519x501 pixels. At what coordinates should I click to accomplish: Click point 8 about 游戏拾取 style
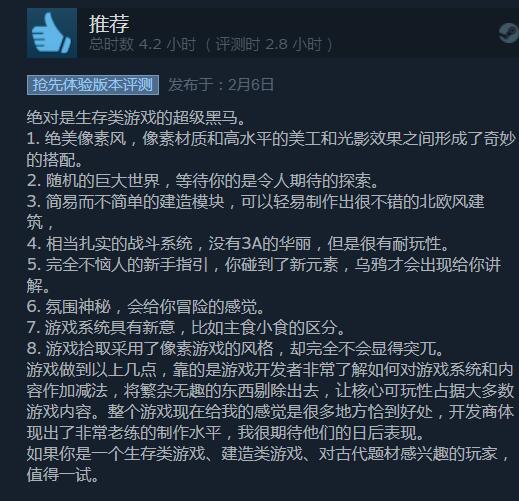coord(235,349)
